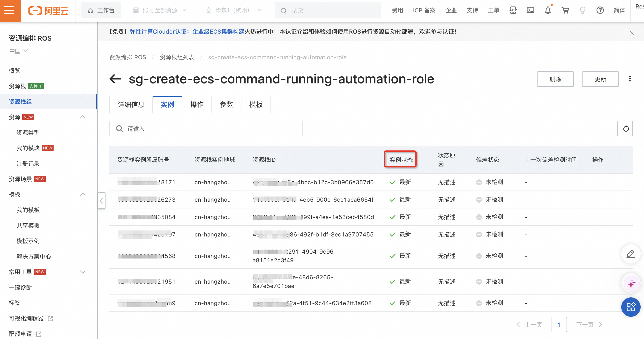Image resolution: width=644 pixels, height=339 pixels.
Task: Open the more actions vertical dots
Action: pos(630,79)
